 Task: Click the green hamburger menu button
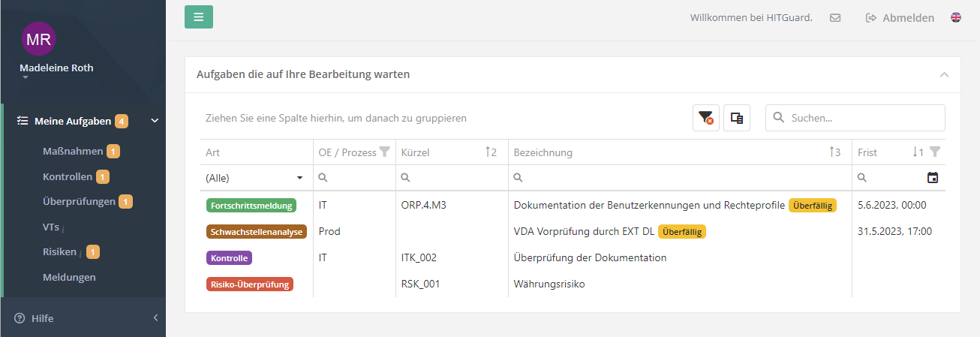coord(199,17)
